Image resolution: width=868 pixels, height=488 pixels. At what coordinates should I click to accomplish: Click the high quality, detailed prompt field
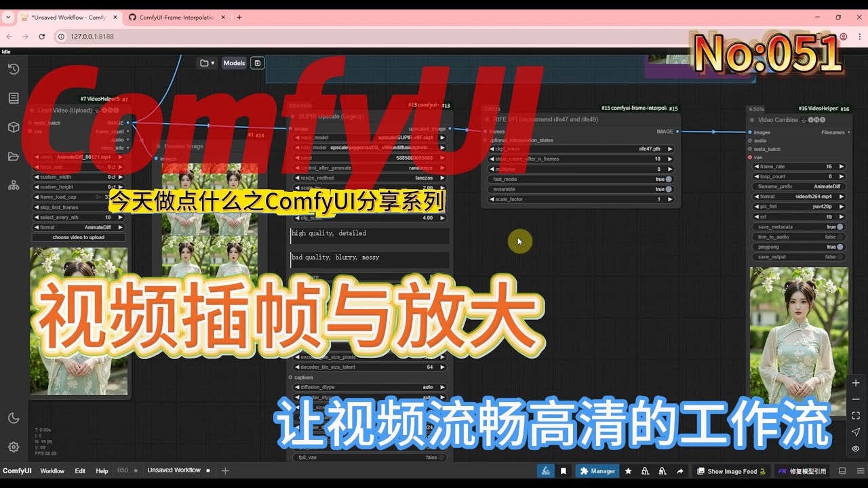(370, 236)
